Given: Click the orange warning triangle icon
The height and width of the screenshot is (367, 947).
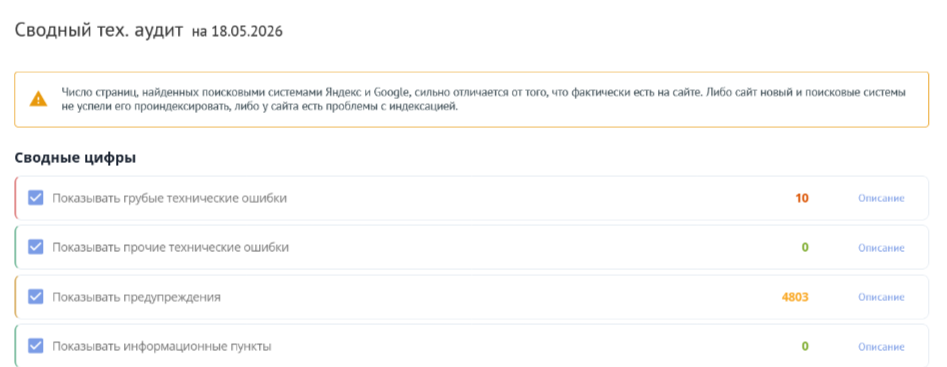Looking at the screenshot, I should tap(38, 99).
